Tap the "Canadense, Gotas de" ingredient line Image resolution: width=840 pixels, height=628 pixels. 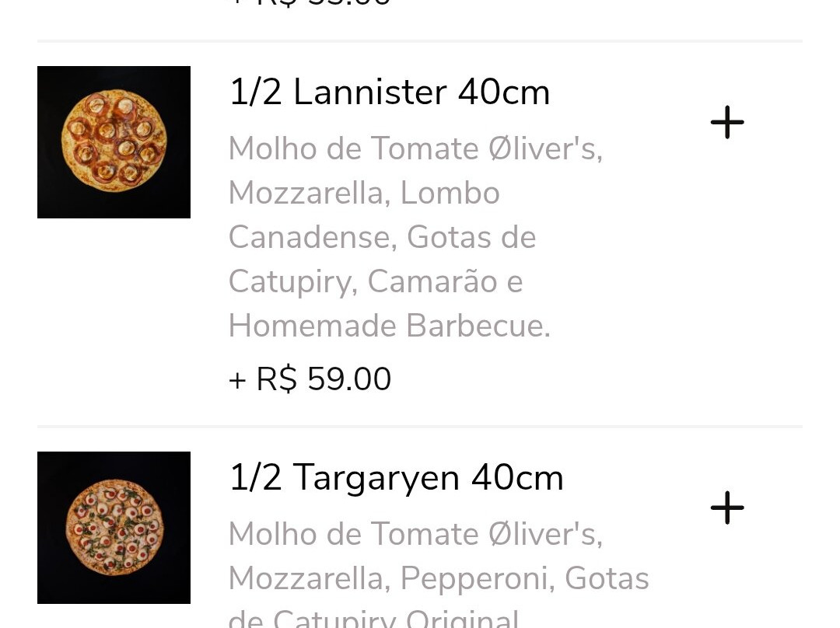coord(382,237)
